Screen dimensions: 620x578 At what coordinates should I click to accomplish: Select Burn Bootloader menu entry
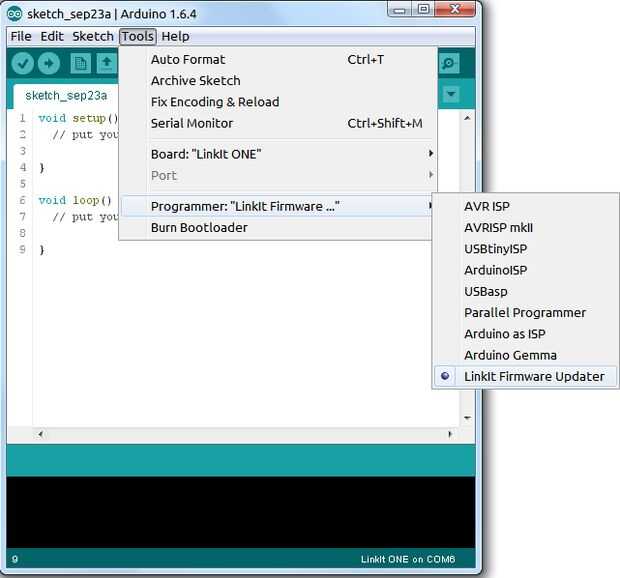click(276, 228)
